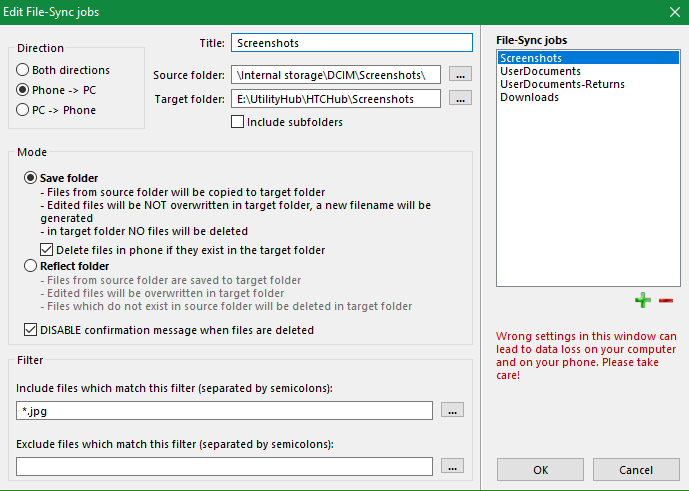
Task: Discard changes with Cancel button
Action: pyautogui.click(x=636, y=470)
